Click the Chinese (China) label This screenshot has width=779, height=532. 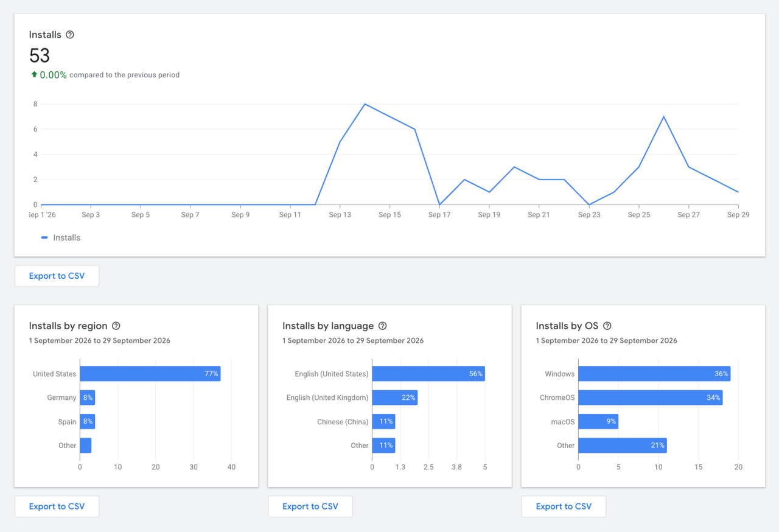(343, 421)
